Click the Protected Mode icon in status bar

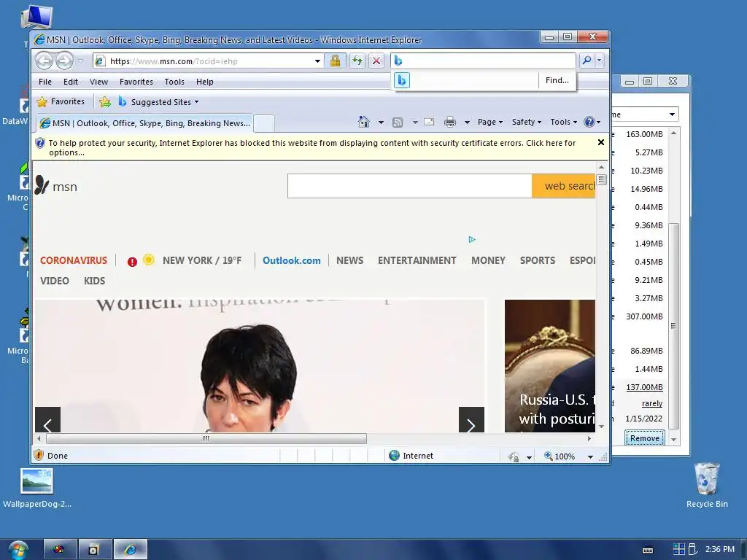(514, 456)
